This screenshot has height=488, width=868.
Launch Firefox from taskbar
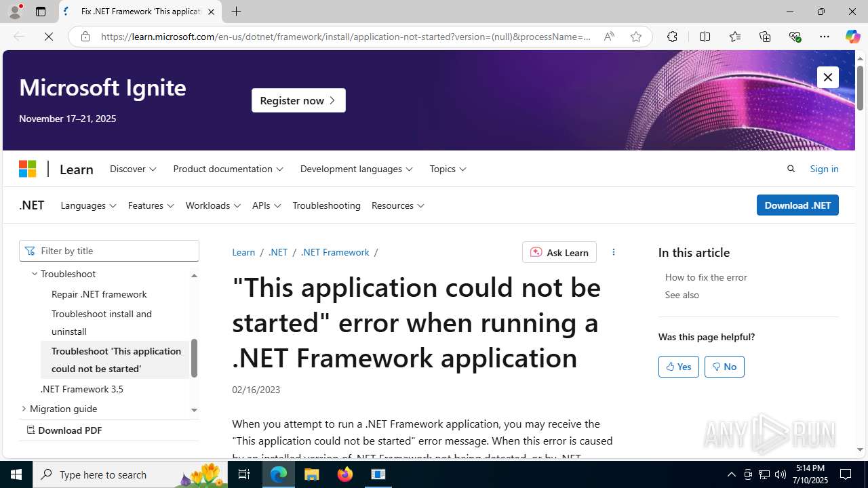(345, 474)
